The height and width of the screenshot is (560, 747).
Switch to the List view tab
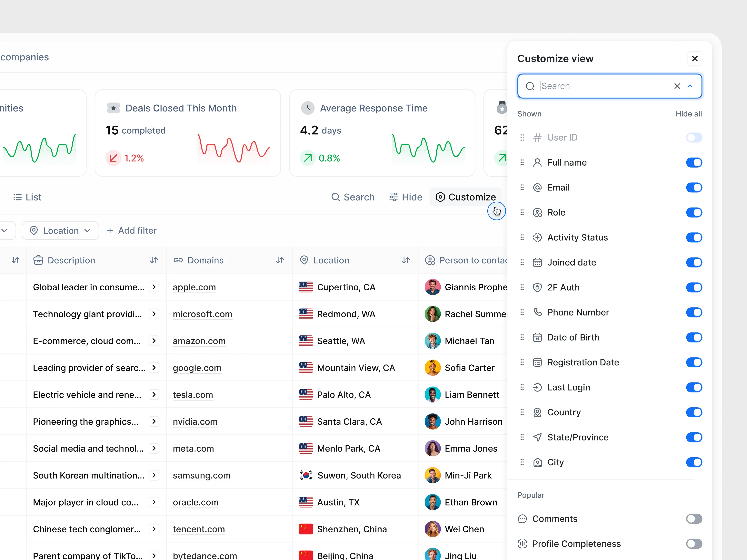coord(27,197)
